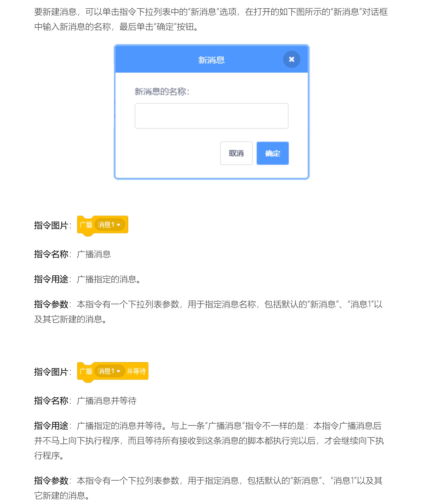Confirm the new message with the 确定 button
Image resolution: width=423 pixels, height=504 pixels.
(x=272, y=153)
